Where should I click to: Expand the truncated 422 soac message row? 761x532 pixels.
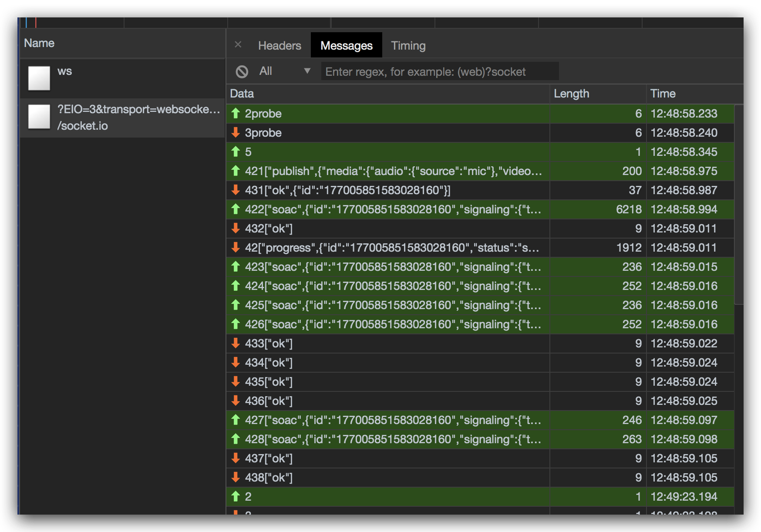pyautogui.click(x=387, y=209)
